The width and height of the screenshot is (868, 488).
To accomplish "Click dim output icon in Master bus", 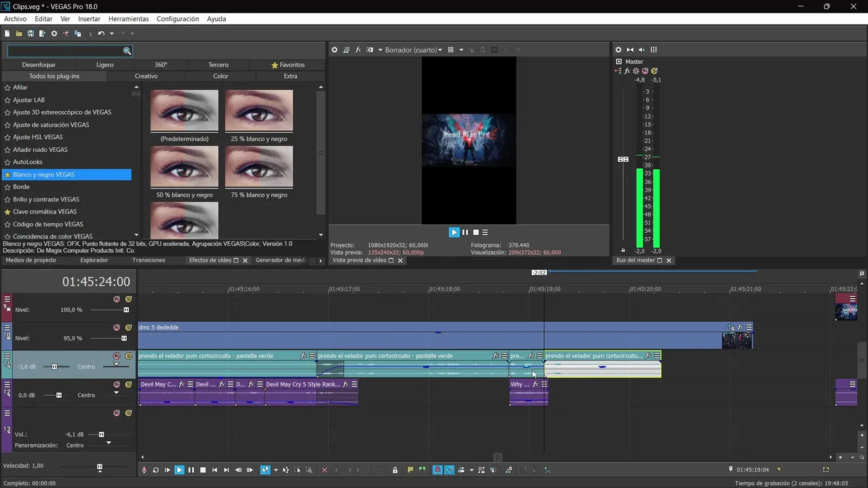I will 642,49.
